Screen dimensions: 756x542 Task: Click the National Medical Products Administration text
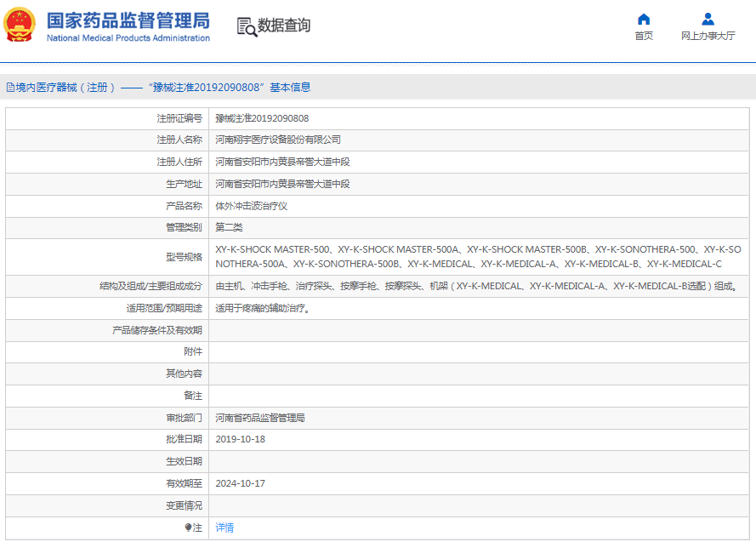[128, 38]
